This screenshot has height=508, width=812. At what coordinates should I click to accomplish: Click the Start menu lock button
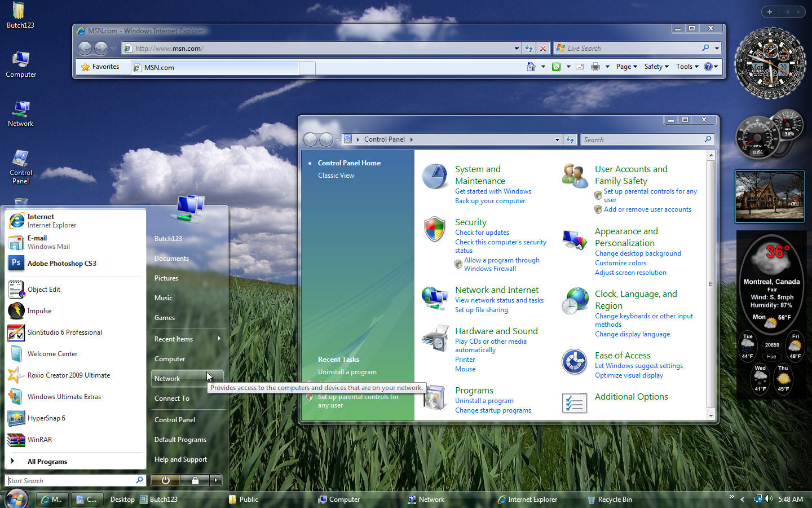tap(195, 480)
